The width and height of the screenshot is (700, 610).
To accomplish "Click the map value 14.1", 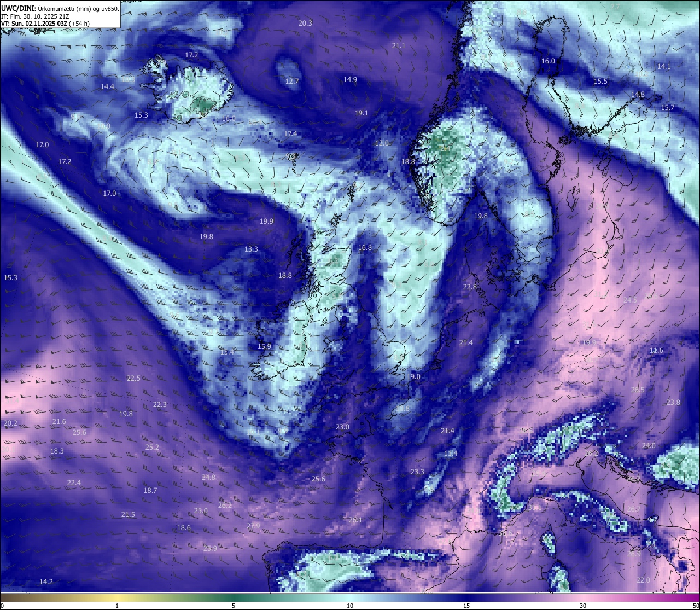I will (x=663, y=67).
